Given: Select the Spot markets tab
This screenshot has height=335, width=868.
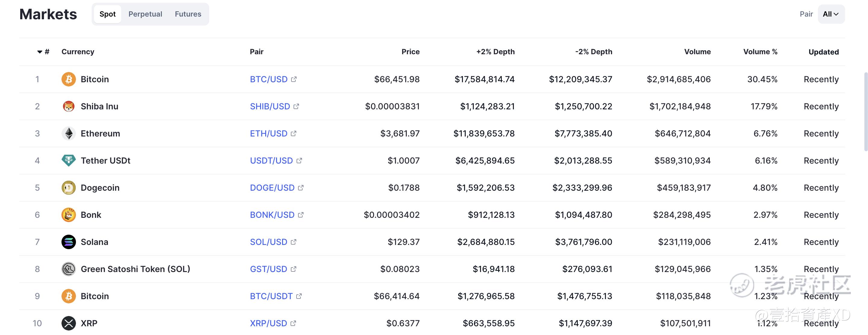Looking at the screenshot, I should [108, 14].
